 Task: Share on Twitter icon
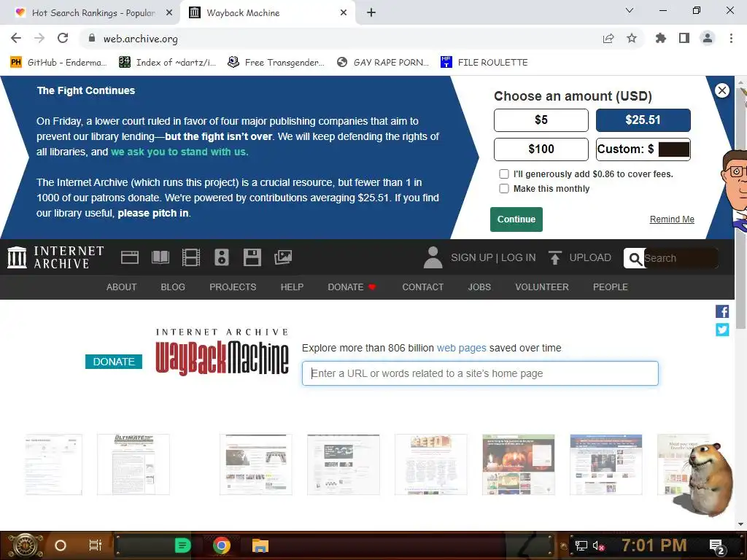(722, 330)
